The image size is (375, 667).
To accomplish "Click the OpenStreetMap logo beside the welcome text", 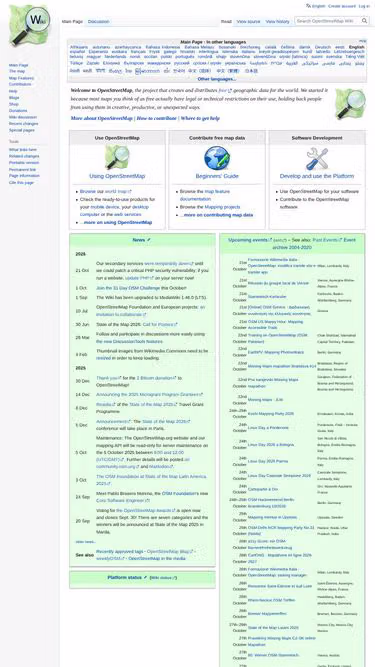I will (350, 104).
